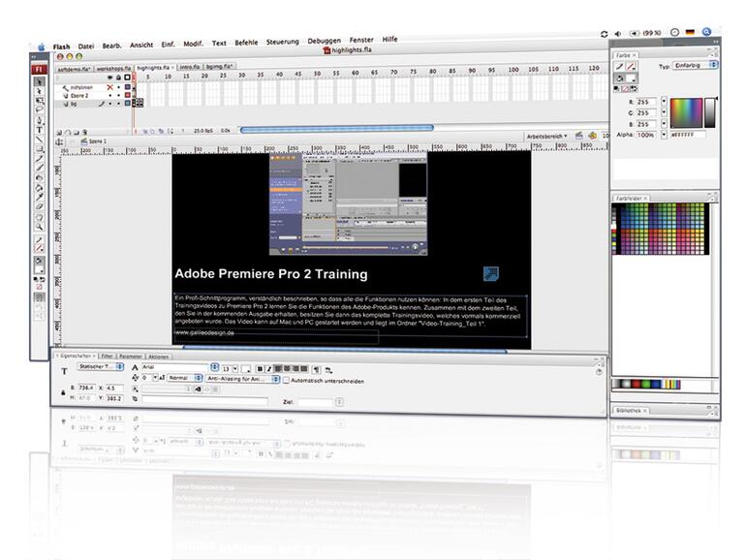746x560 pixels.
Task: Click the edit symbols icon near Arbeitsbereich
Action: click(x=592, y=136)
